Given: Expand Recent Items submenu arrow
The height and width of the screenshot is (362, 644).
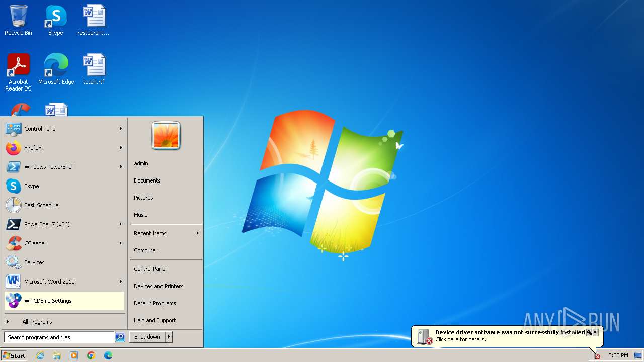Looking at the screenshot, I should pyautogui.click(x=198, y=233).
